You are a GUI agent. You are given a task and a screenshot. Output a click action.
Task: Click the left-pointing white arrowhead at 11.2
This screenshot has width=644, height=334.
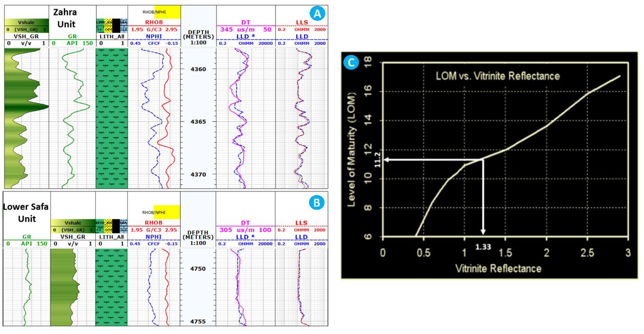click(386, 159)
